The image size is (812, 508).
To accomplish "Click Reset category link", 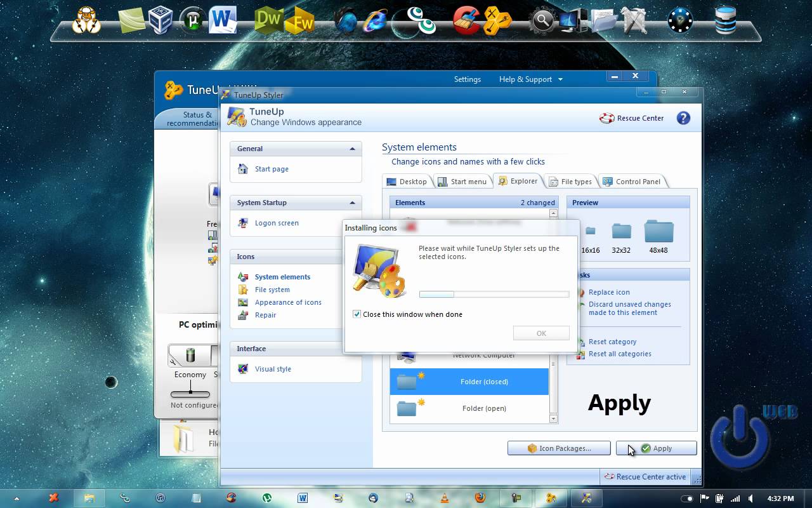I will (612, 342).
